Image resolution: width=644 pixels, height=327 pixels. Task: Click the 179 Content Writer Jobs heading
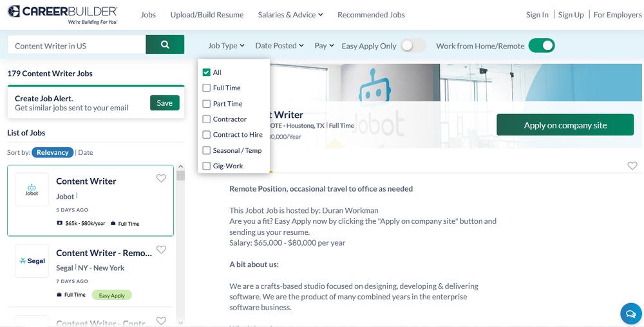(50, 74)
